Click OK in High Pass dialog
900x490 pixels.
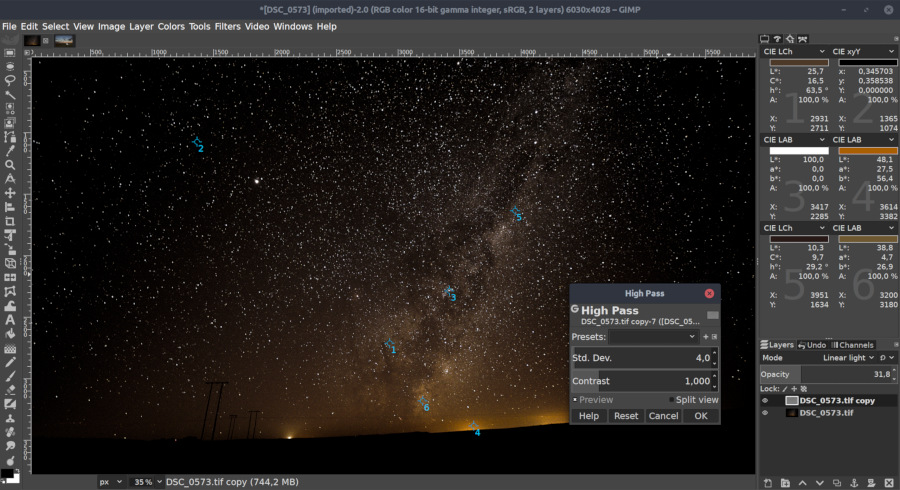700,416
